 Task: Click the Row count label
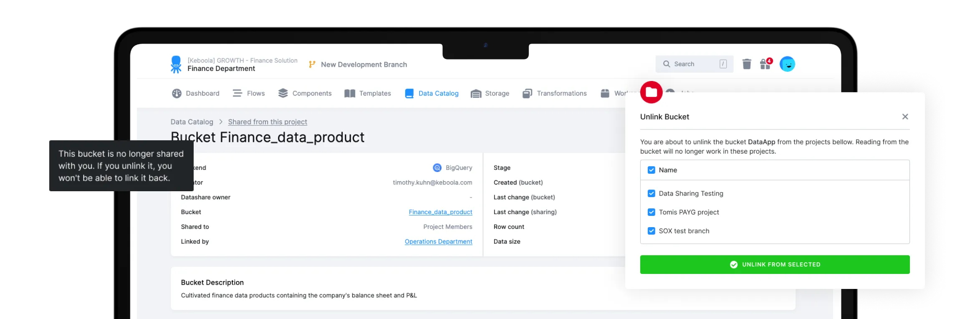pos(509,227)
